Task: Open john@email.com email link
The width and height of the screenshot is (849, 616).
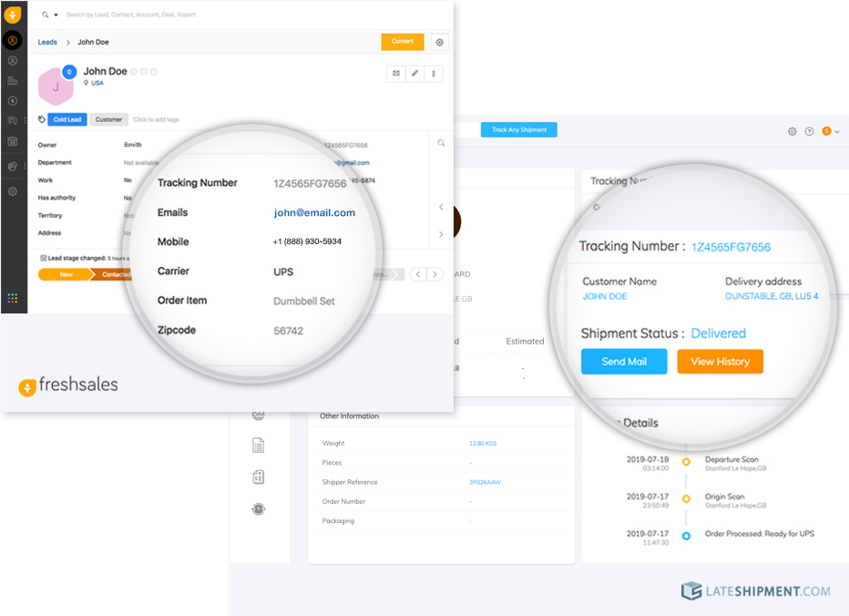Action: coord(314,213)
